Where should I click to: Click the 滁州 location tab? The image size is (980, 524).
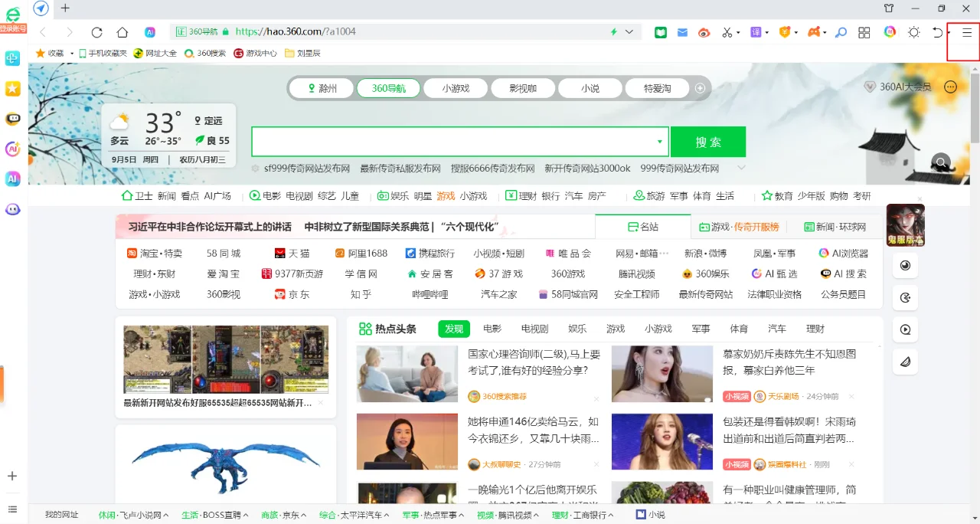[x=322, y=88]
